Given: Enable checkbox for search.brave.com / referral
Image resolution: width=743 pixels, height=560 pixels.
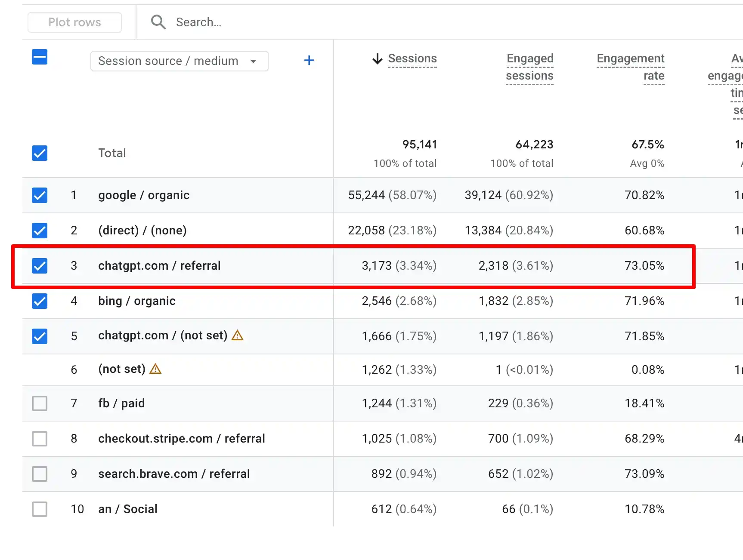Looking at the screenshot, I should [x=40, y=474].
